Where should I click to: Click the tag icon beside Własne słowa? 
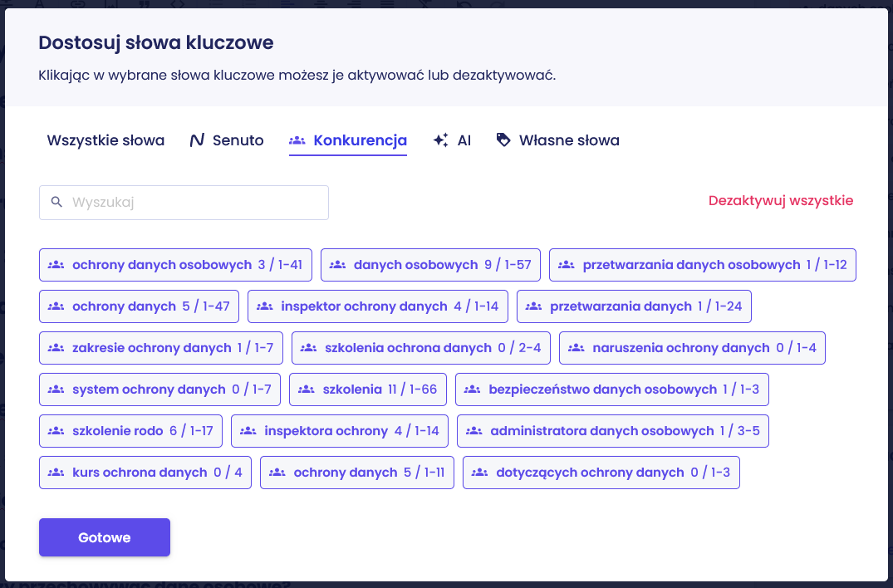503,140
